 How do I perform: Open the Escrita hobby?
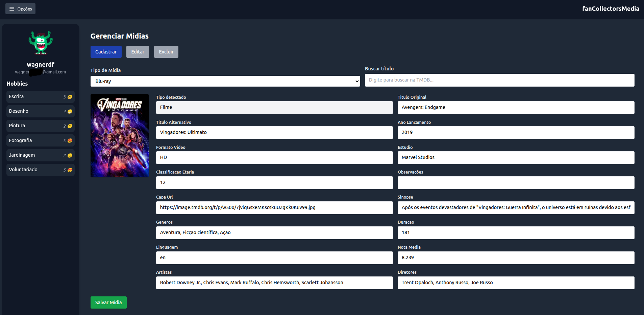click(x=41, y=97)
